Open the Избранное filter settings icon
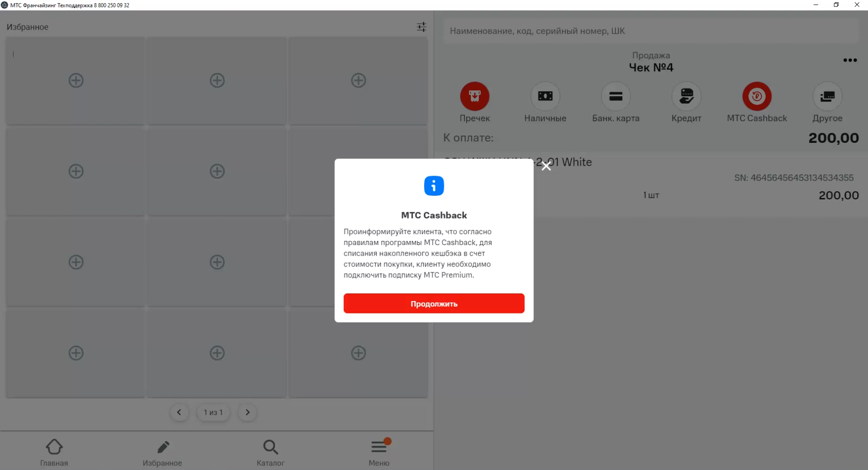The image size is (868, 470). click(x=421, y=27)
